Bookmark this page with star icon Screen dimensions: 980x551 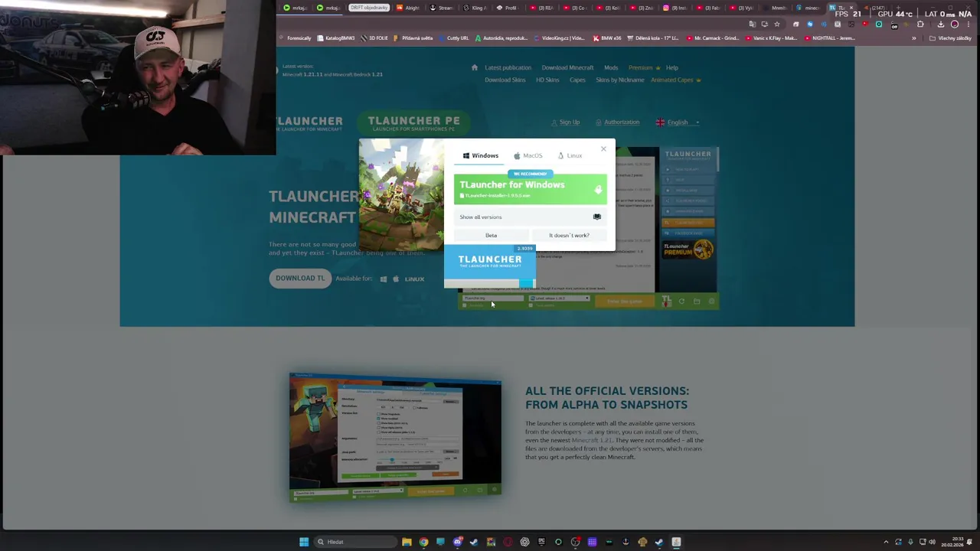click(777, 24)
